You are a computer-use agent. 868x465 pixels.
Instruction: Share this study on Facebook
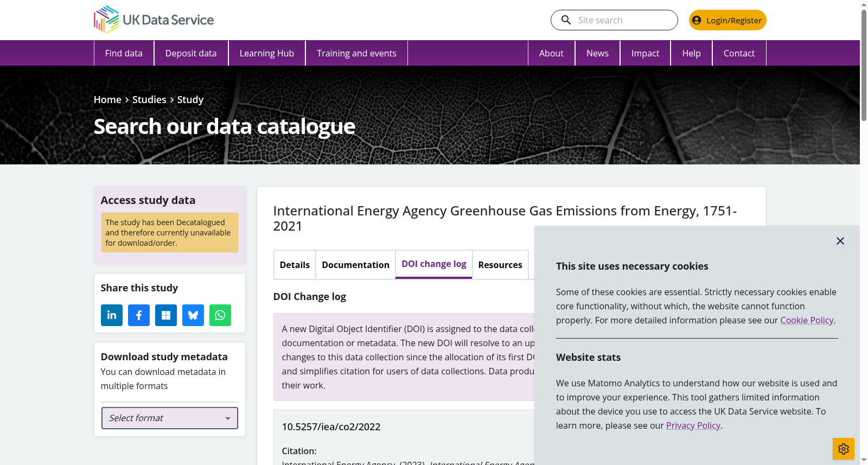point(139,315)
